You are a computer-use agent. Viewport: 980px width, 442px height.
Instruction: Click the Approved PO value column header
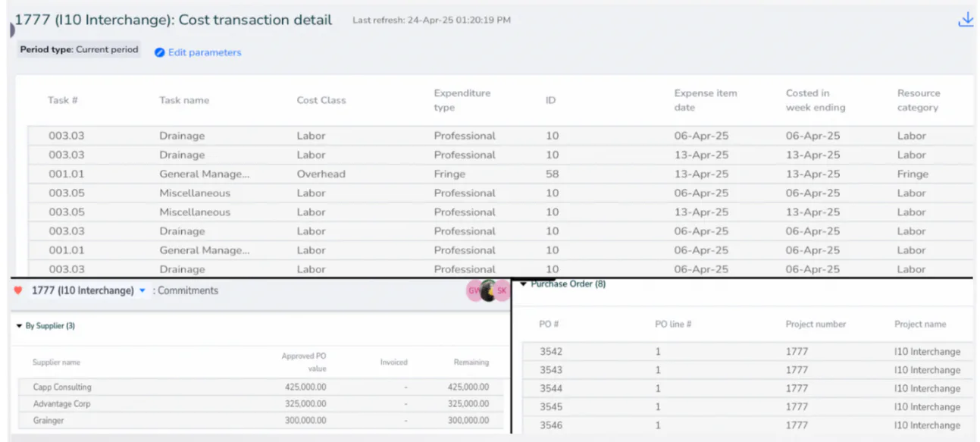(x=304, y=362)
